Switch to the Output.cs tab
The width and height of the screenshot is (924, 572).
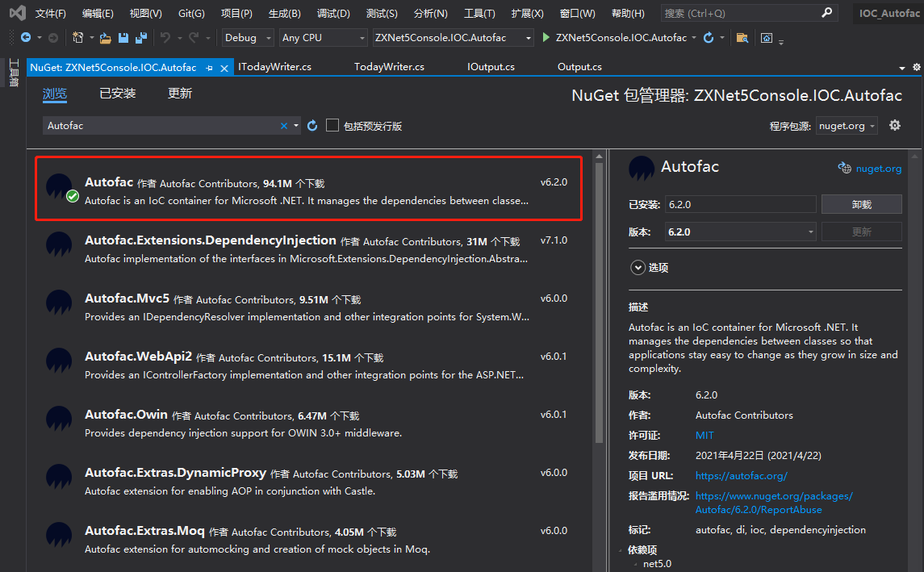click(580, 67)
